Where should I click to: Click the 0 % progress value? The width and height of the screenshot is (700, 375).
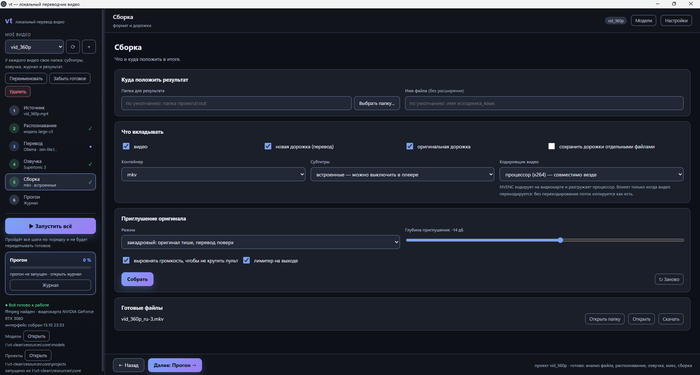click(x=87, y=260)
